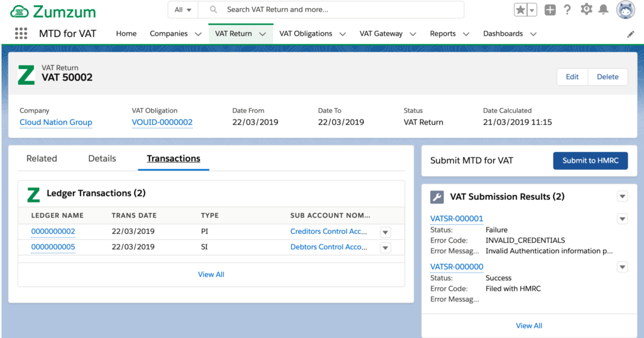Image resolution: width=644 pixels, height=338 pixels.
Task: Click the search magnifier icon
Action: click(x=213, y=9)
